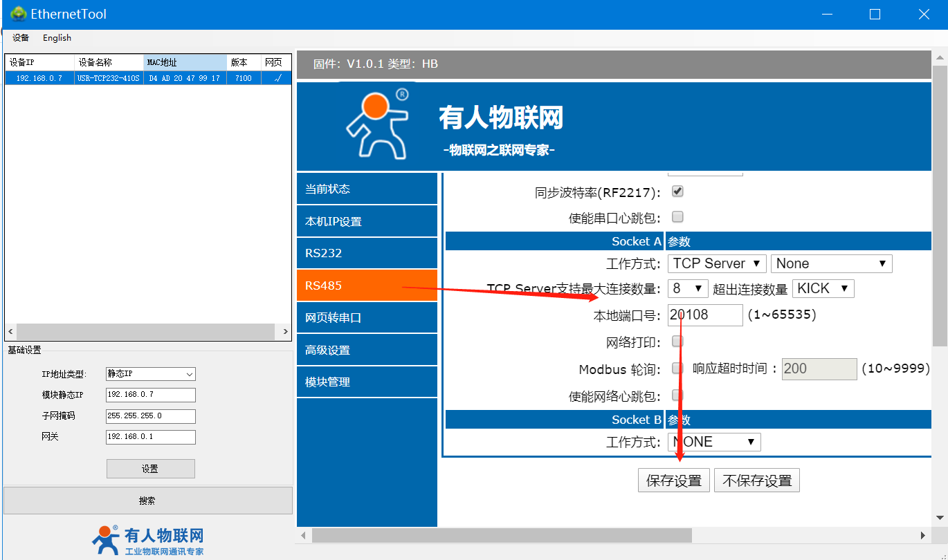Click the EthernetTool app icon in title bar

click(18, 14)
